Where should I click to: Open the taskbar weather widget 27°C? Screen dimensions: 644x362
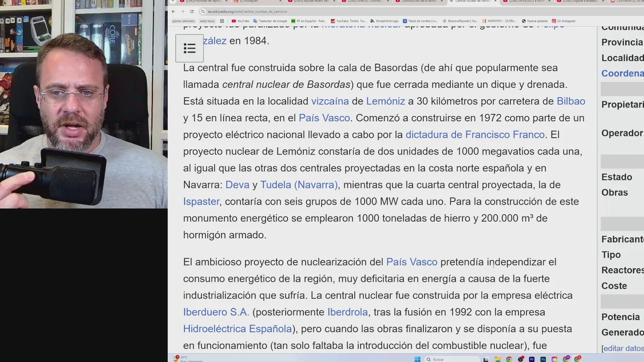187,358
